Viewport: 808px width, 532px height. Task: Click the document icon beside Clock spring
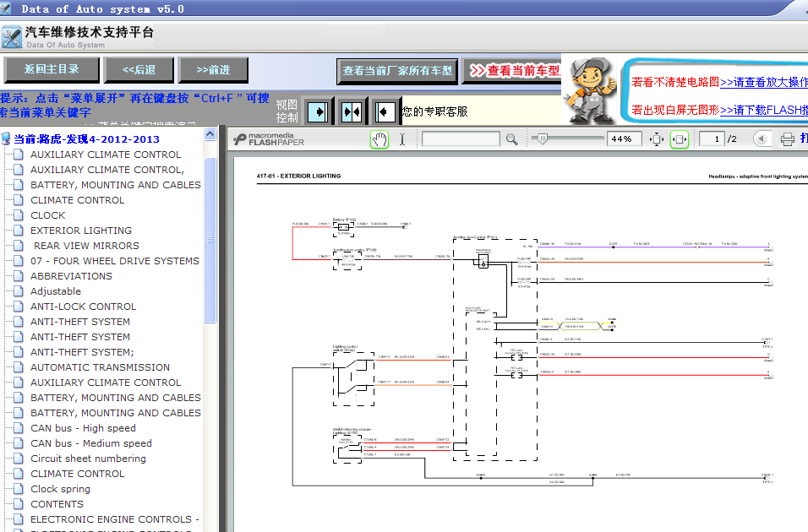pyautogui.click(x=19, y=489)
